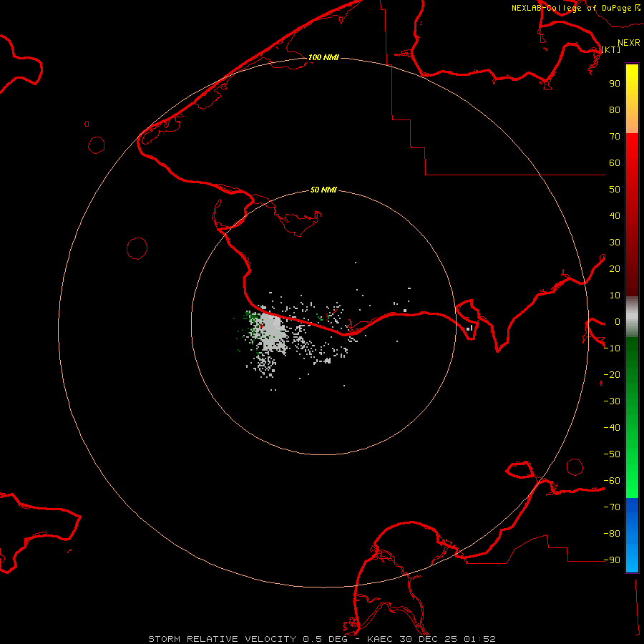Click the Storm Relative Velocity caption at bottom
Image resolution: width=644 pixels, height=644 pixels.
(321, 639)
